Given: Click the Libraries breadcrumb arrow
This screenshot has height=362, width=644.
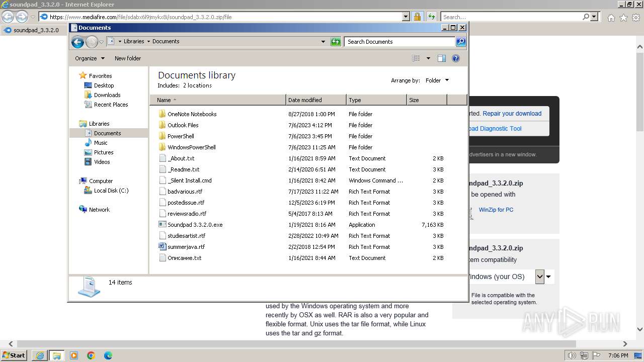Looking at the screenshot, I should (148, 42).
